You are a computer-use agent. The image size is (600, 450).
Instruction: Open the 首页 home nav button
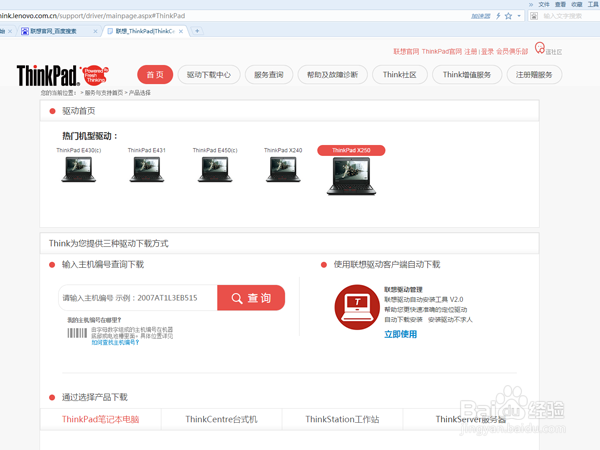155,75
